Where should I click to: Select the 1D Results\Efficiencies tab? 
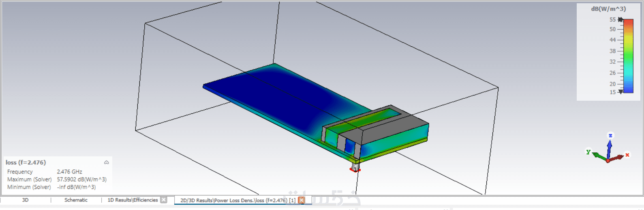[x=133, y=200]
